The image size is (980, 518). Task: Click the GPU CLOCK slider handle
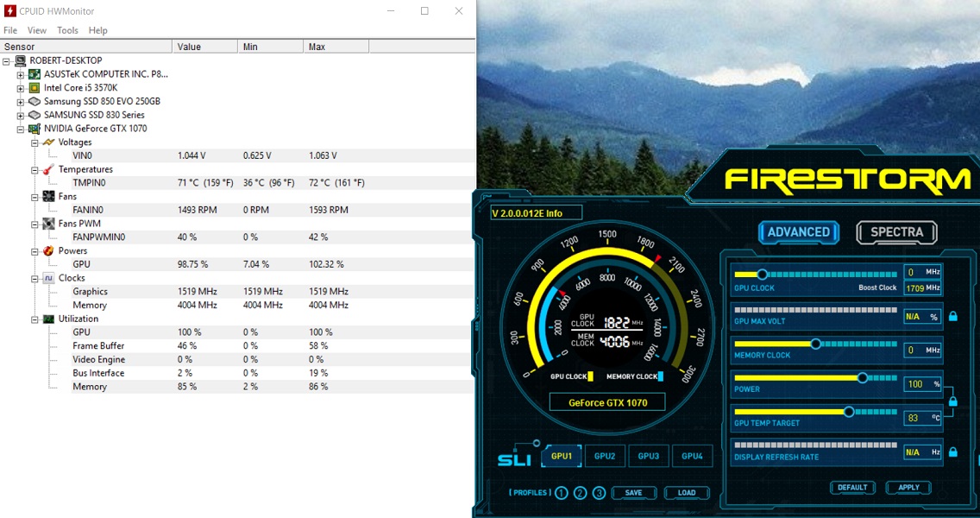point(762,274)
